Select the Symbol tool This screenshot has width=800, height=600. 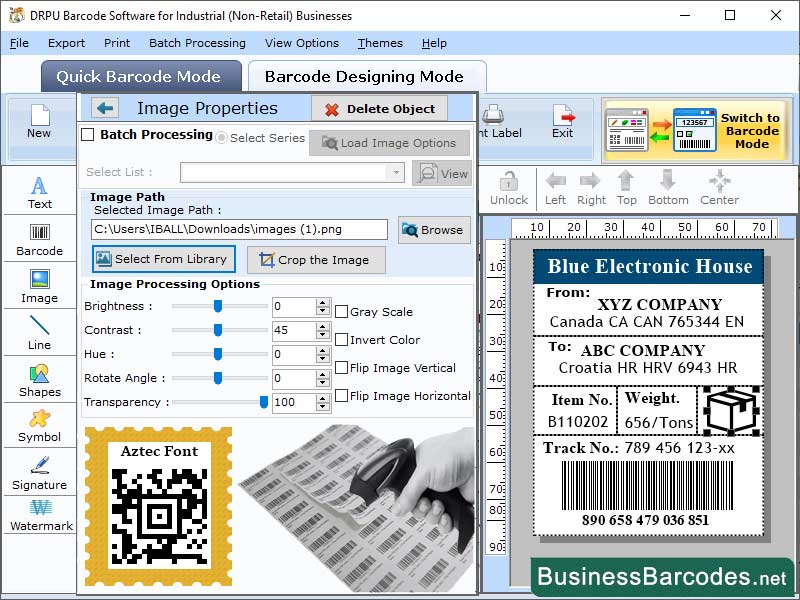(x=39, y=425)
